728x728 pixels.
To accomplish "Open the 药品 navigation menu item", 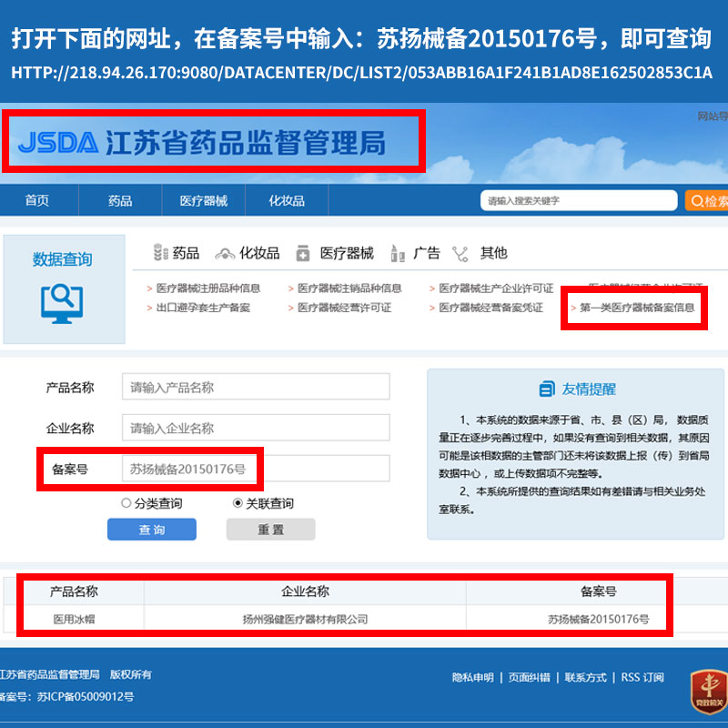I will pos(120,200).
